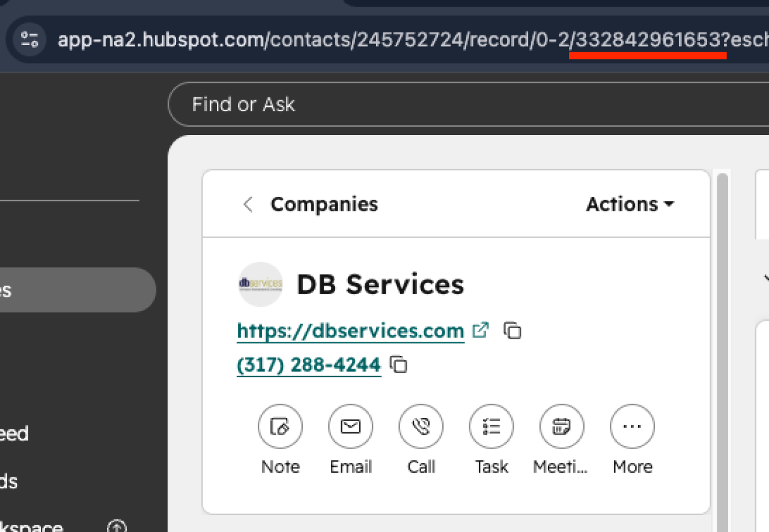Click the DB Services company name

coord(380,285)
